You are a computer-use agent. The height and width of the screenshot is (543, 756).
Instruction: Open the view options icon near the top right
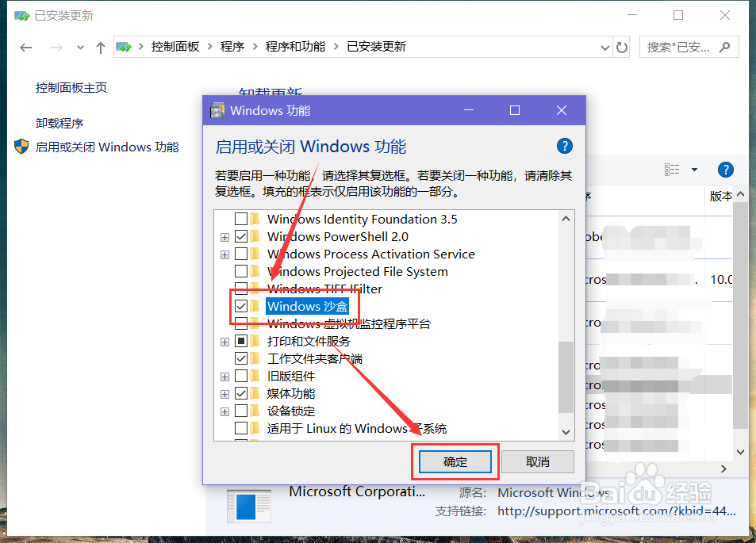click(673, 170)
